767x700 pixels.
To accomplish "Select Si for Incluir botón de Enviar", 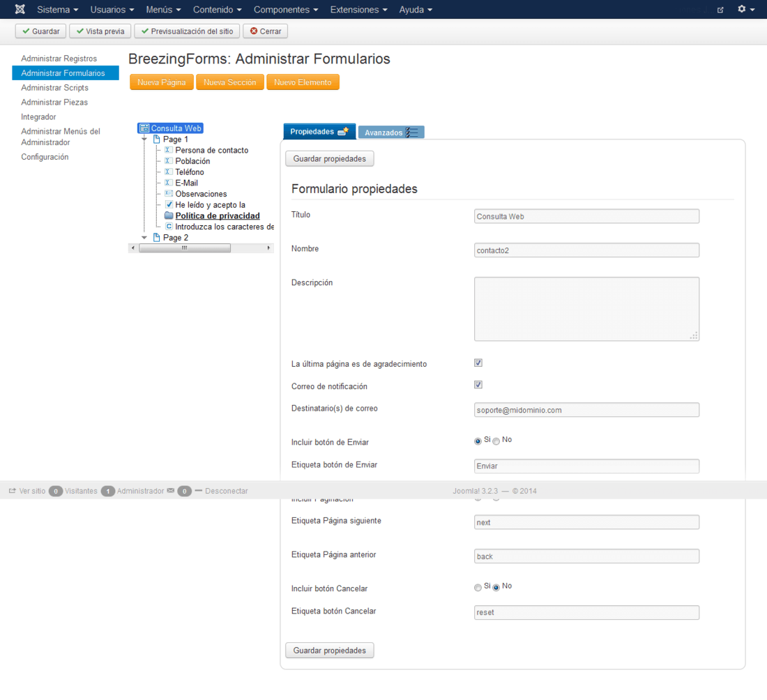I will point(478,441).
